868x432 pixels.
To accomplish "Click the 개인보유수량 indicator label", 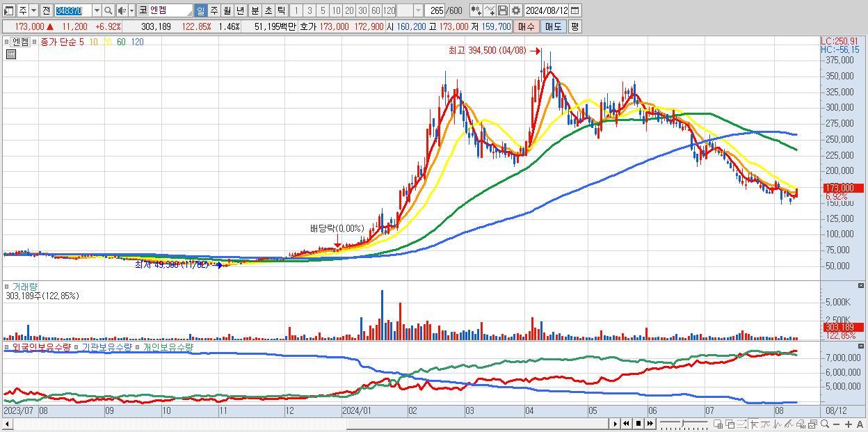I will pos(168,346).
